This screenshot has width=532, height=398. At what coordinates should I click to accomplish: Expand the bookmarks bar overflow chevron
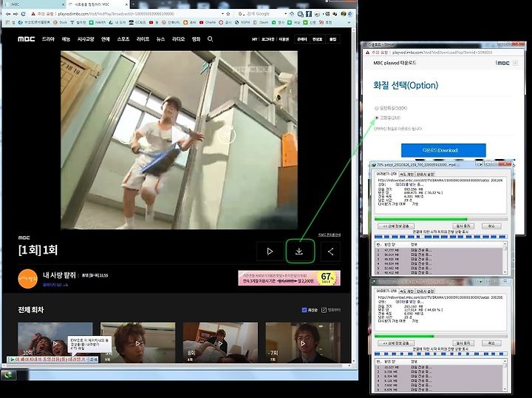(349, 22)
